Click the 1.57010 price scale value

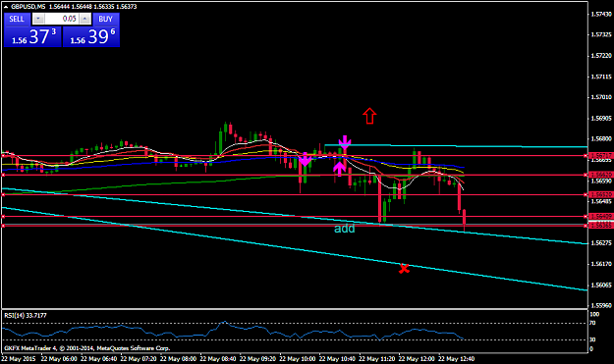coord(601,97)
